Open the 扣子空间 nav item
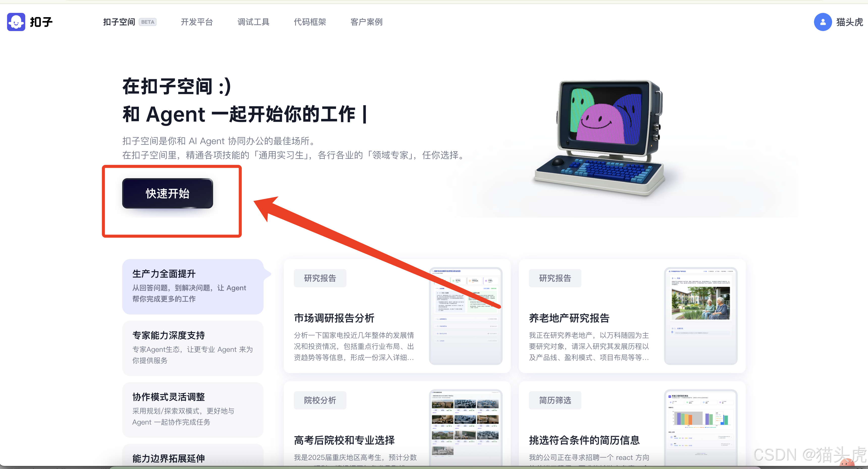The image size is (868, 469). click(119, 22)
